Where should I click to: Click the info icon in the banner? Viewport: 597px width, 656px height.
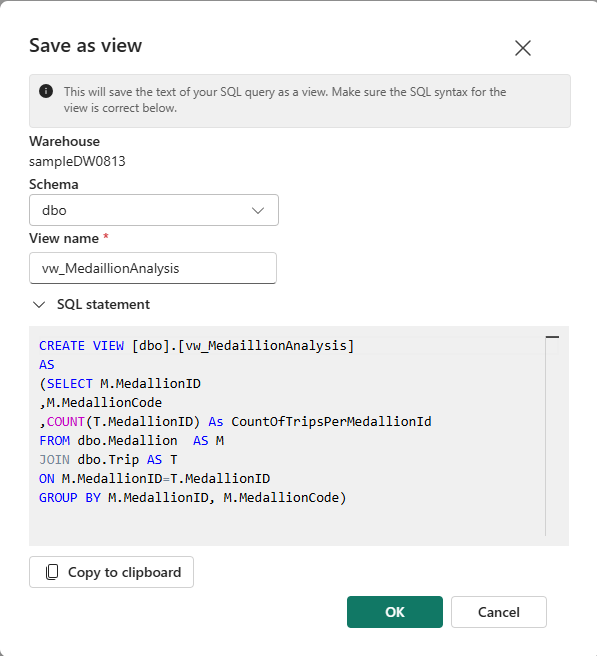point(46,91)
